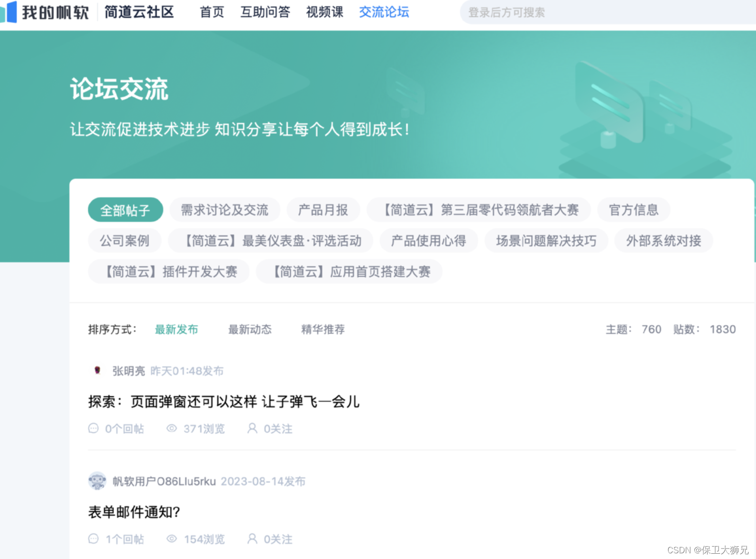Click the 371浏览 view count text
Image resolution: width=756 pixels, height=559 pixels.
(x=204, y=429)
